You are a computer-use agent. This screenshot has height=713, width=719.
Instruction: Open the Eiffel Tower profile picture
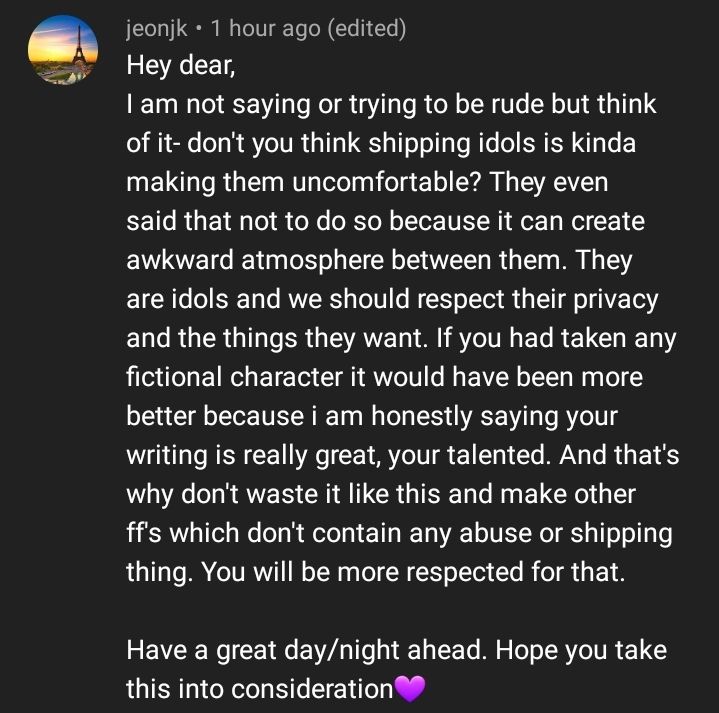[63, 50]
